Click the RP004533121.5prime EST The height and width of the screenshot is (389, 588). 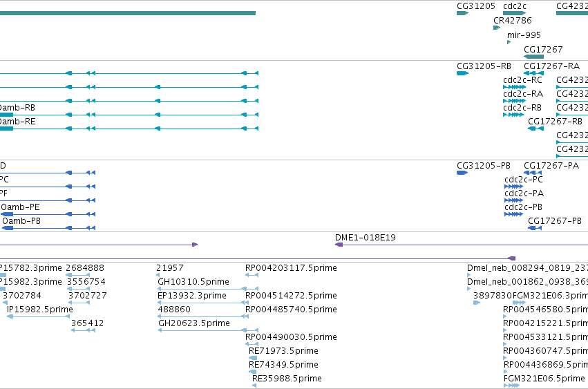click(x=505, y=344)
